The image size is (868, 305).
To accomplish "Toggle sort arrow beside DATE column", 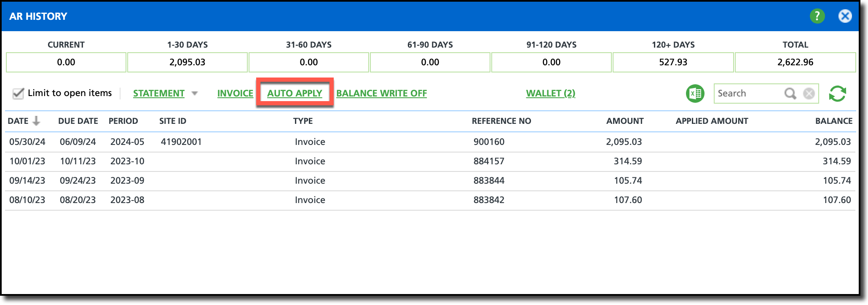I will tap(36, 121).
